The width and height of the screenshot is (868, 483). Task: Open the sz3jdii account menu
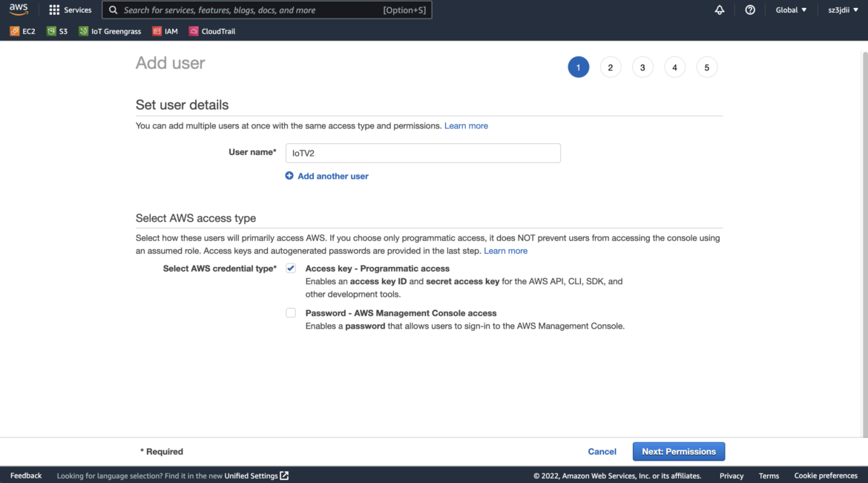(x=842, y=10)
